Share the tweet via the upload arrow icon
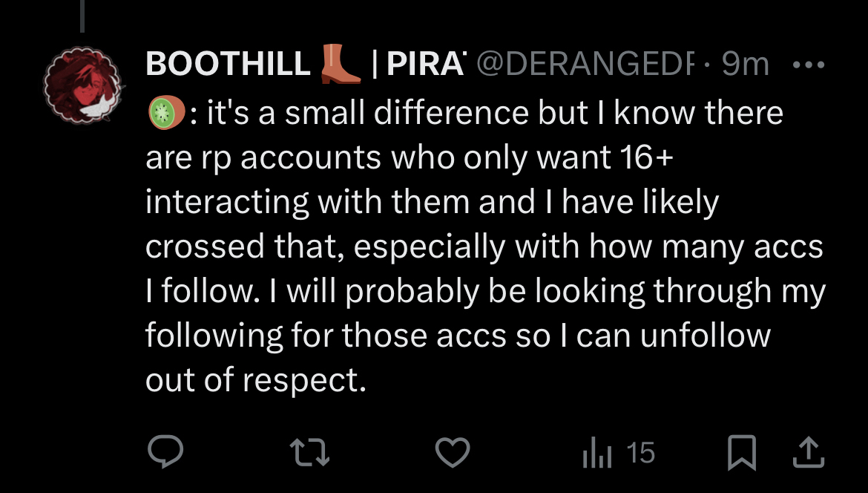This screenshot has width=868, height=493. 809,452
